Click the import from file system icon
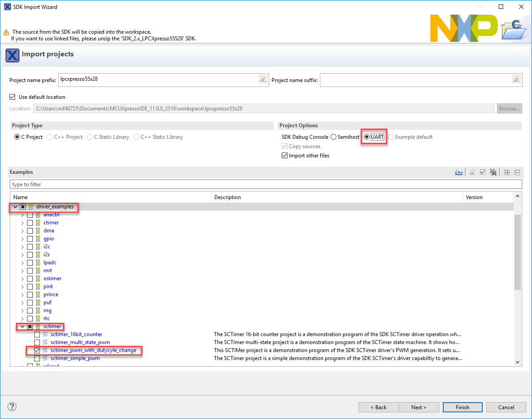This screenshot has height=419, width=532. tap(459, 172)
